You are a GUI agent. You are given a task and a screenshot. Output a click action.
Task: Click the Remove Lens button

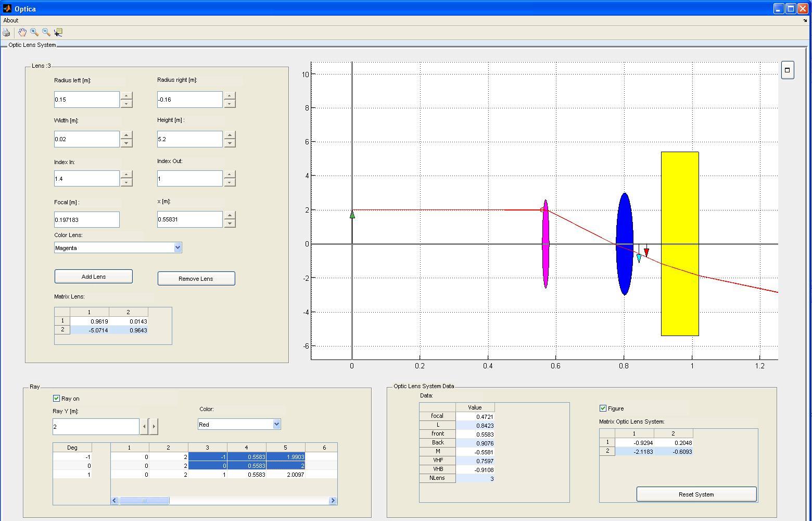click(196, 279)
